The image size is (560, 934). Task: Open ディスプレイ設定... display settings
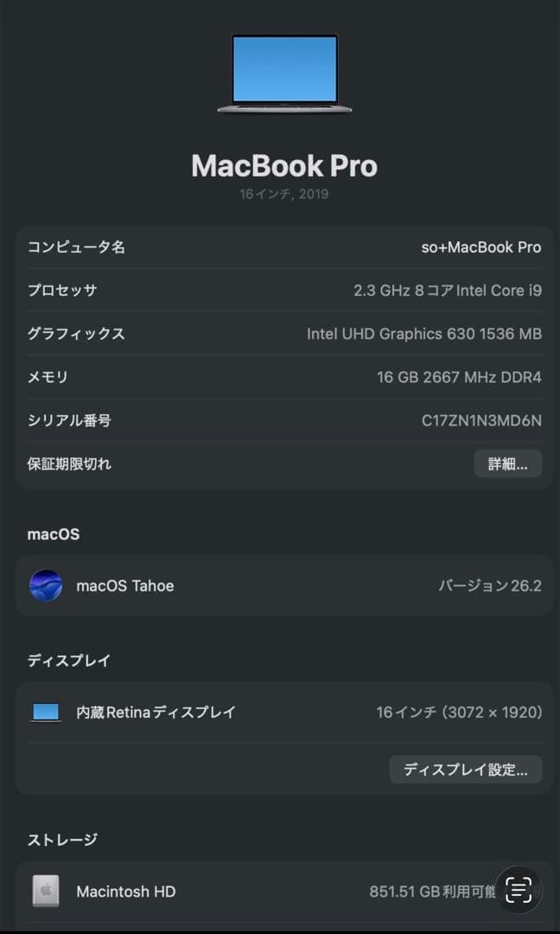click(x=466, y=770)
